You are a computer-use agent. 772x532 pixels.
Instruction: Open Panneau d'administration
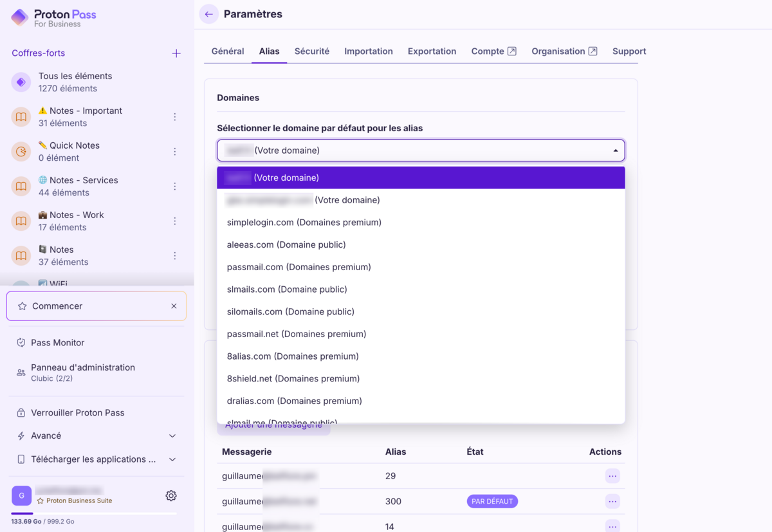(x=82, y=372)
